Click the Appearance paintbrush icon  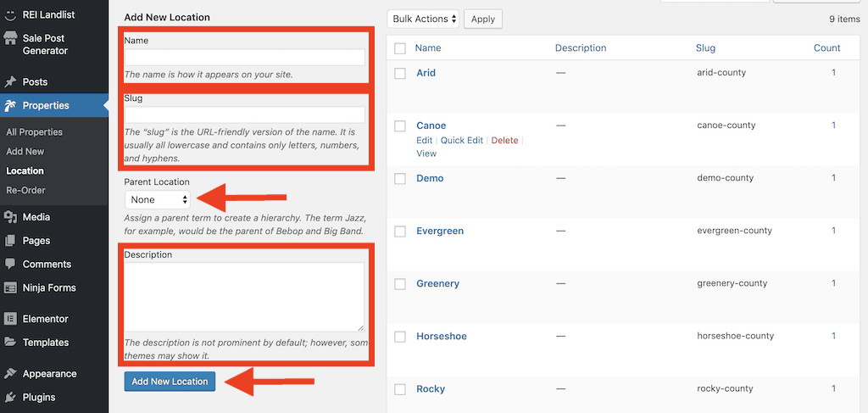tap(10, 374)
